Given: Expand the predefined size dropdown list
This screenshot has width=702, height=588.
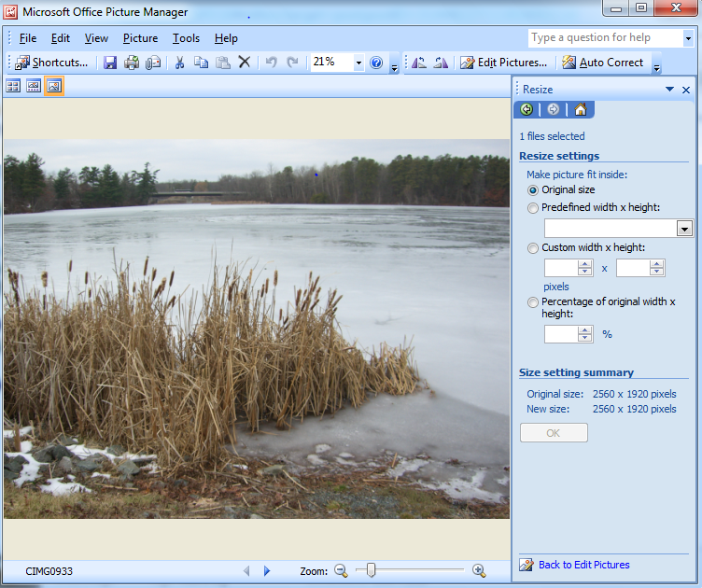Looking at the screenshot, I should pyautogui.click(x=684, y=229).
